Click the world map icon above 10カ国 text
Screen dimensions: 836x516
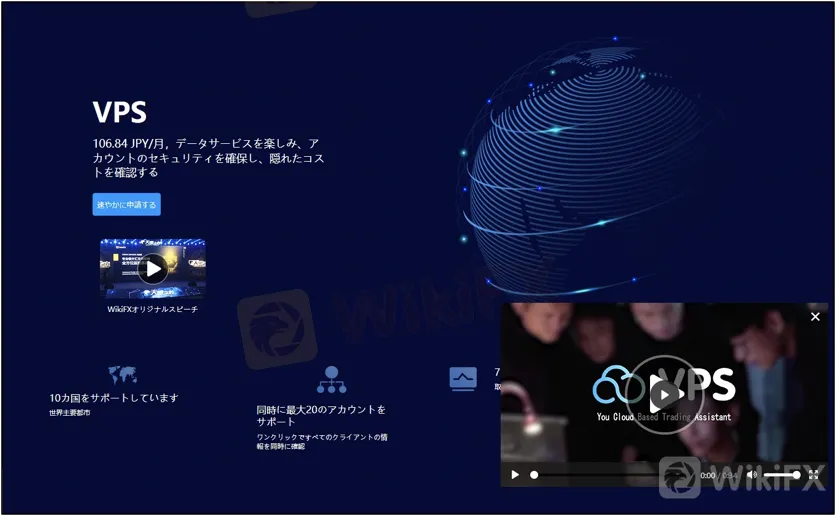click(x=123, y=375)
